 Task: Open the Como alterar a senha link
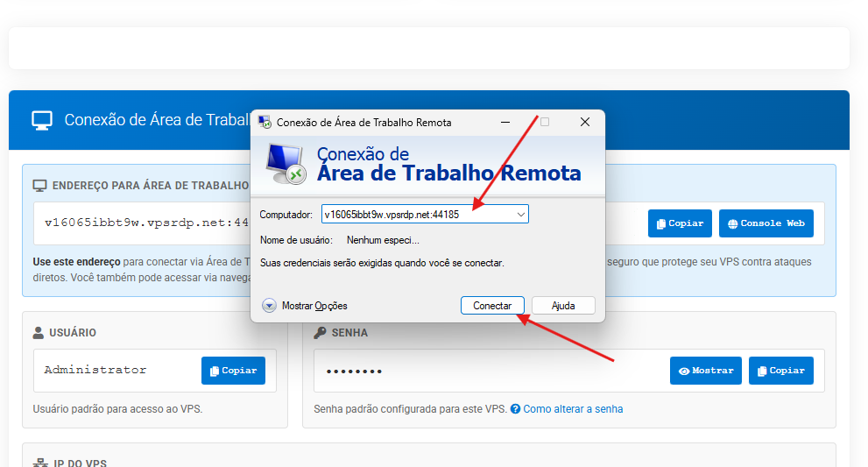point(573,409)
